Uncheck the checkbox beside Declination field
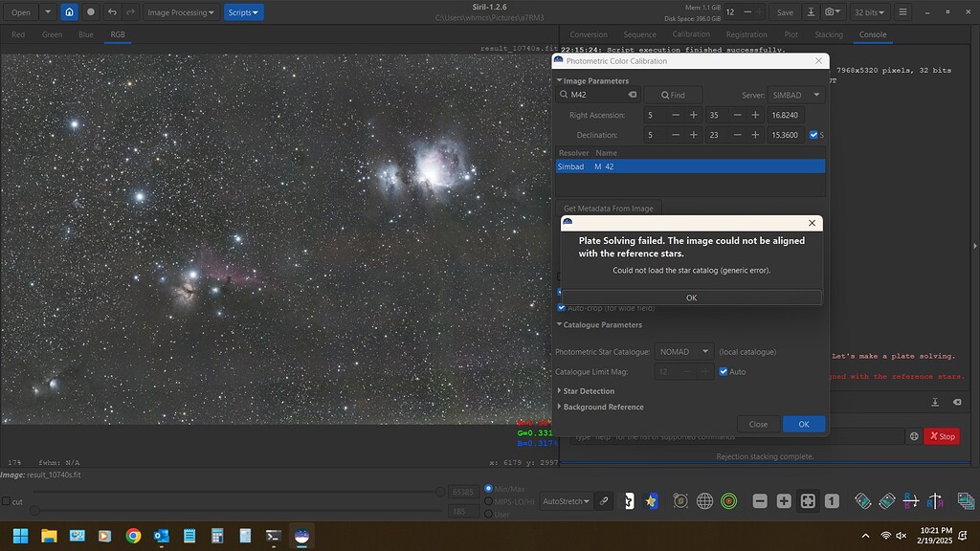 (x=815, y=134)
